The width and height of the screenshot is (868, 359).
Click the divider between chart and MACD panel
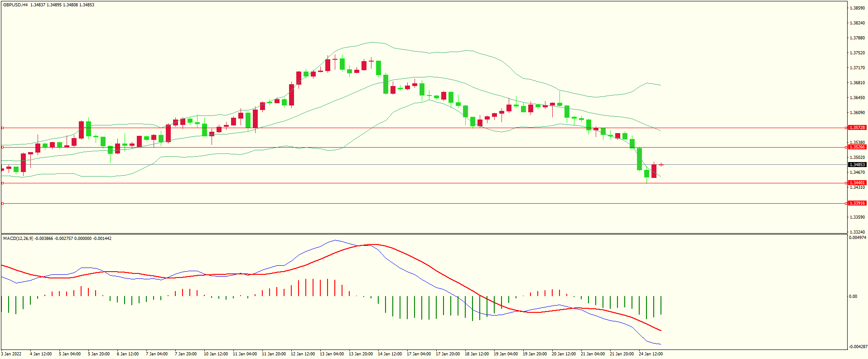pyautogui.click(x=424, y=234)
